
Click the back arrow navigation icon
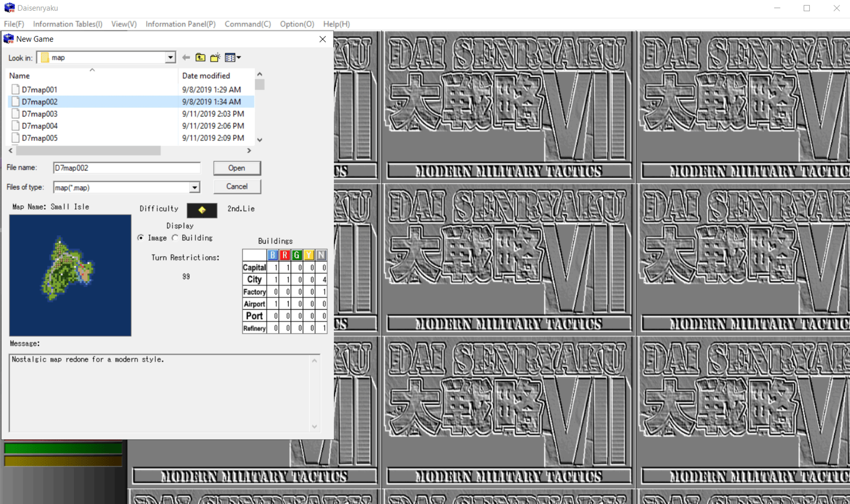tap(186, 57)
